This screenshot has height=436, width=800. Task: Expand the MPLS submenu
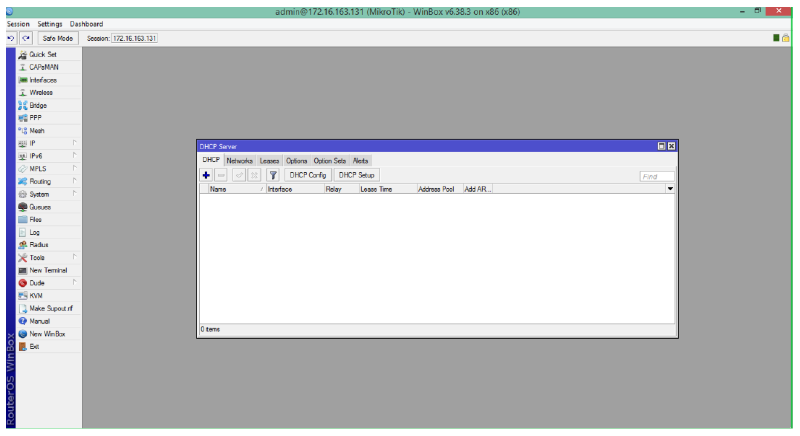(48, 169)
